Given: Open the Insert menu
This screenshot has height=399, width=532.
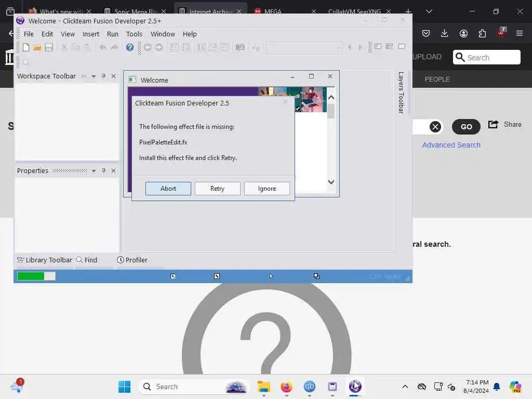Looking at the screenshot, I should click(x=90, y=34).
